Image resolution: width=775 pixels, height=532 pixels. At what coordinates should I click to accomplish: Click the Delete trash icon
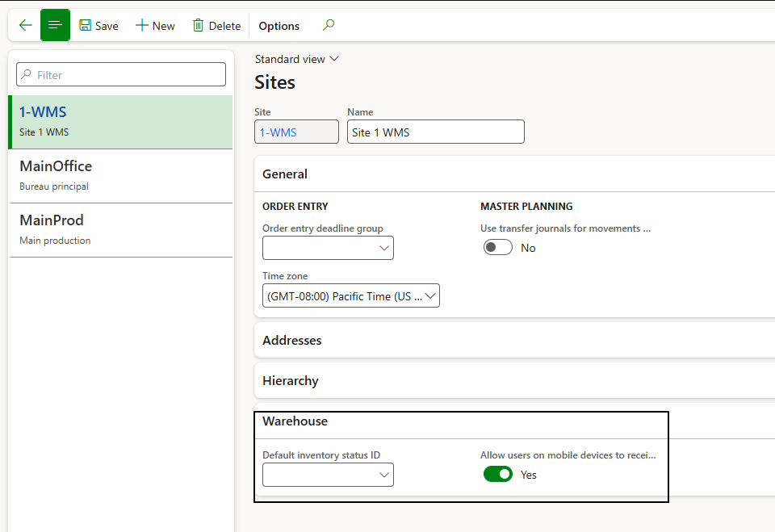pyautogui.click(x=199, y=26)
